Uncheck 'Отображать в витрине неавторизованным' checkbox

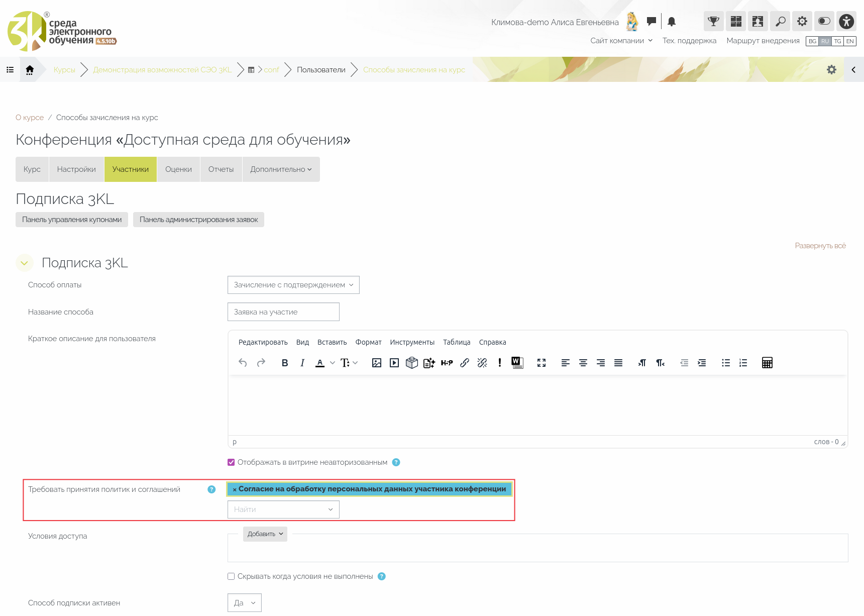click(231, 462)
